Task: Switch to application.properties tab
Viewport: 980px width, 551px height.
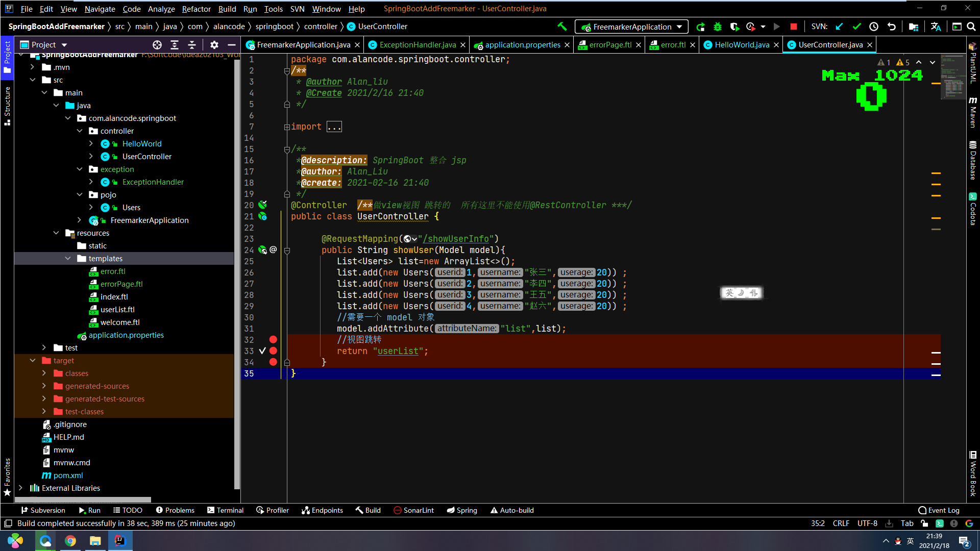Action: tap(522, 45)
